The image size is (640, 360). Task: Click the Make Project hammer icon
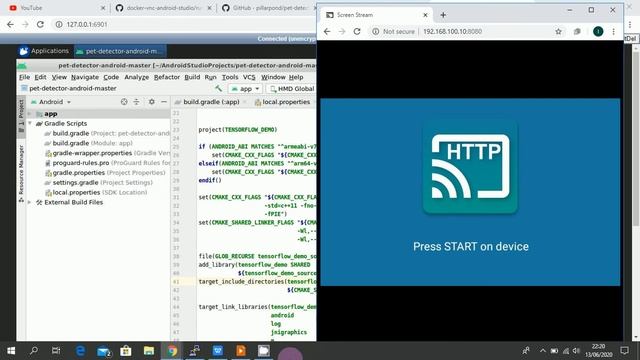coord(219,88)
